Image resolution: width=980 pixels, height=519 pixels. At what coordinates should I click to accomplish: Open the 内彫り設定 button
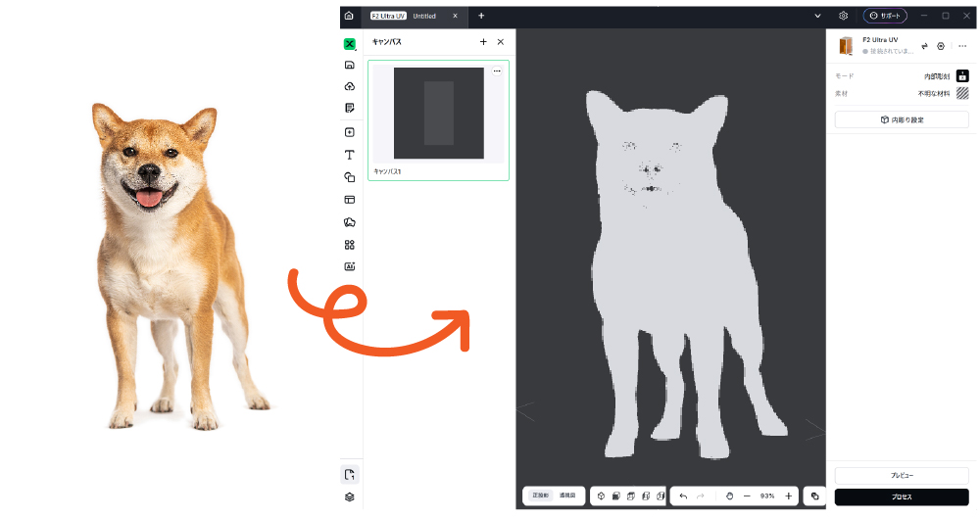click(902, 119)
